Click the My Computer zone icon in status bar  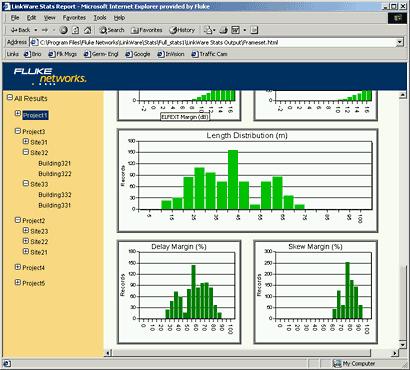337,363
